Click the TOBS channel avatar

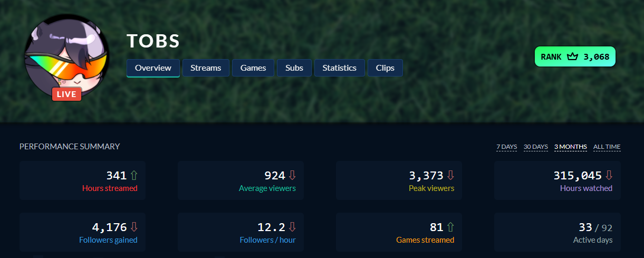tap(66, 57)
